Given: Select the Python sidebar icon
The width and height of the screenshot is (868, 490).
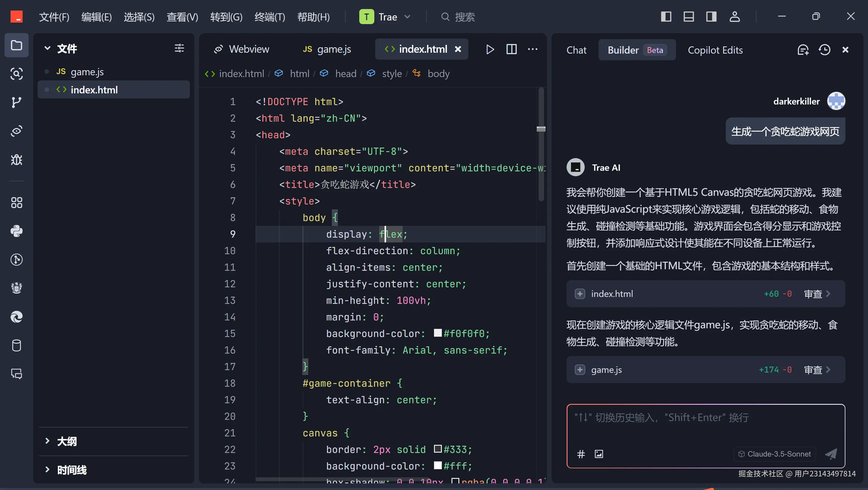Looking at the screenshot, I should tap(16, 231).
